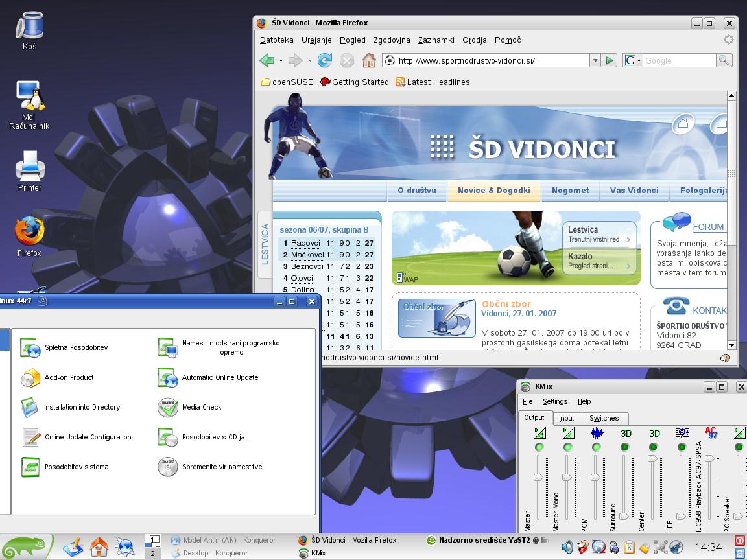The height and width of the screenshot is (560, 747).
Task: Click the search magnifier in Firefox
Action: (x=724, y=60)
